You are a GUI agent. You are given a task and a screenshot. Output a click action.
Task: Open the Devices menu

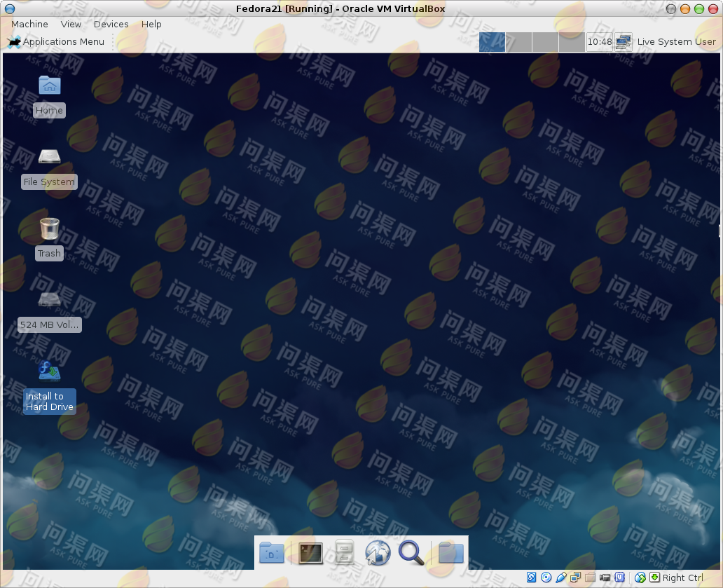click(x=111, y=24)
